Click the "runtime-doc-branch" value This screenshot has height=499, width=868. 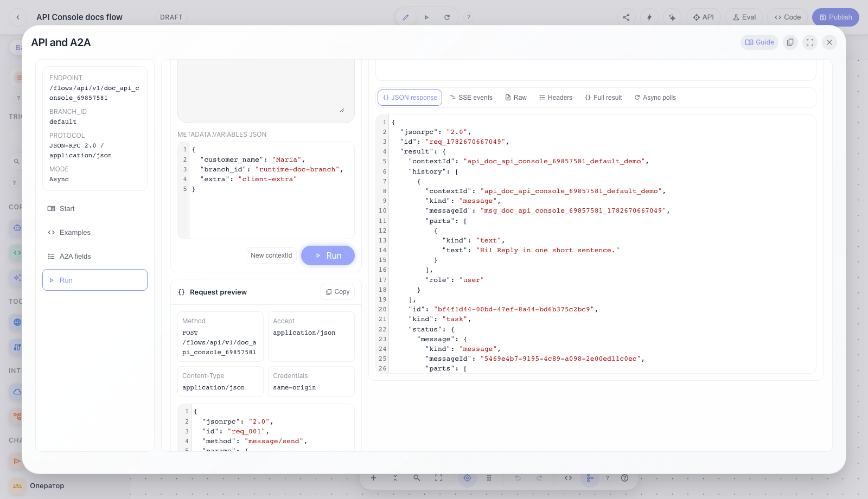coord(297,169)
